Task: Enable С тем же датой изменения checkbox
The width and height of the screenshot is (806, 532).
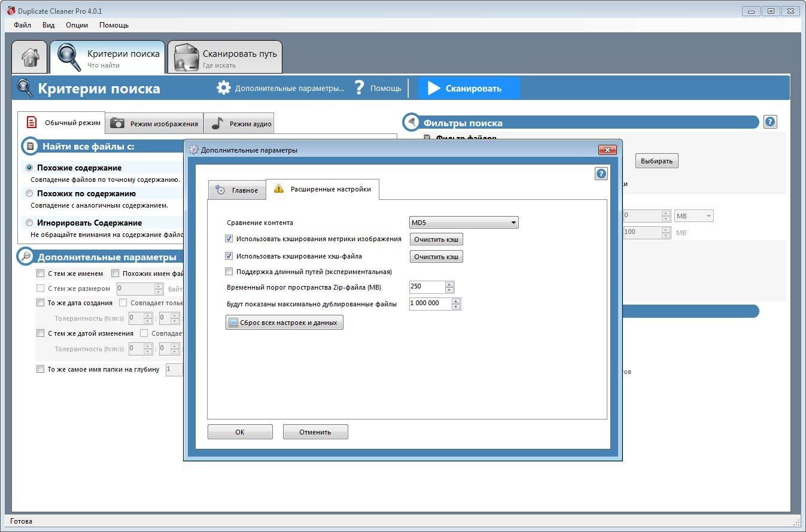Action: [x=41, y=333]
